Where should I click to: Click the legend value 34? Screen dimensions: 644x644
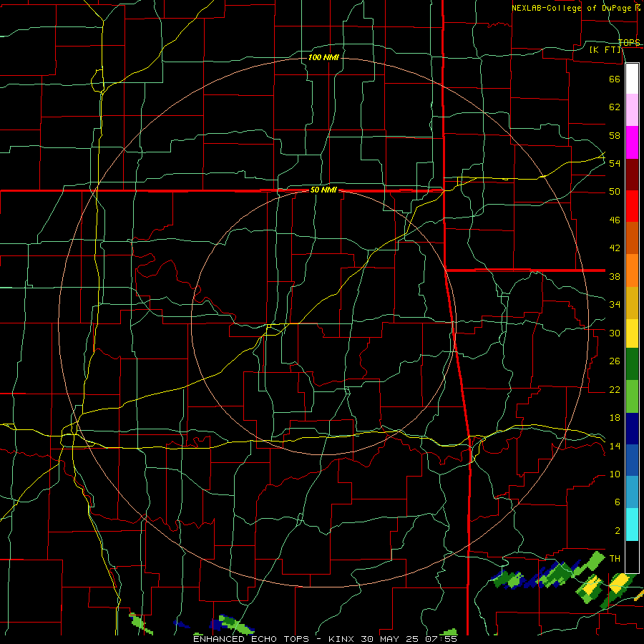click(615, 305)
